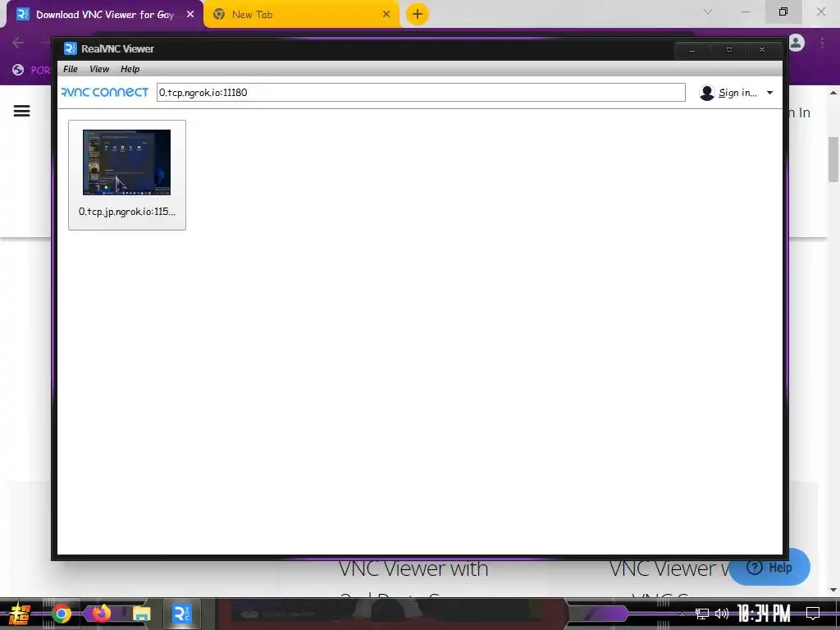Close the New Tab browser tab
The width and height of the screenshot is (840, 630).
coord(386,15)
